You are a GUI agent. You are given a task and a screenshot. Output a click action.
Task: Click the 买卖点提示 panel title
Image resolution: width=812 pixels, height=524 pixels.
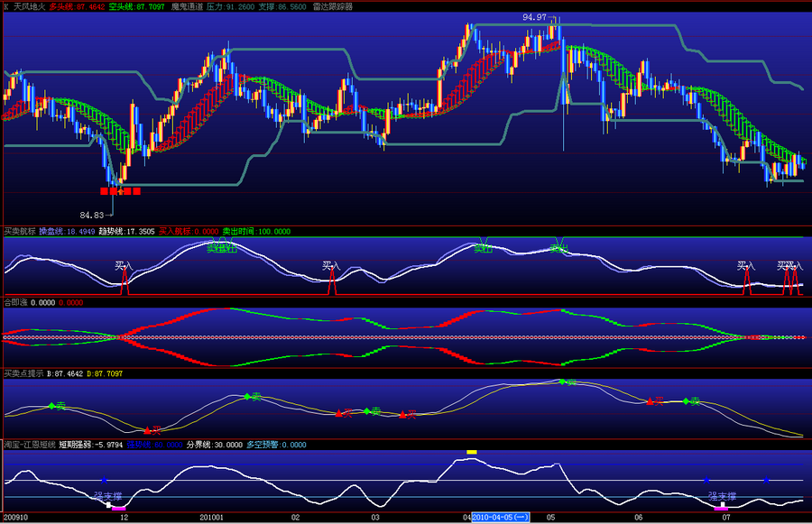(23, 373)
